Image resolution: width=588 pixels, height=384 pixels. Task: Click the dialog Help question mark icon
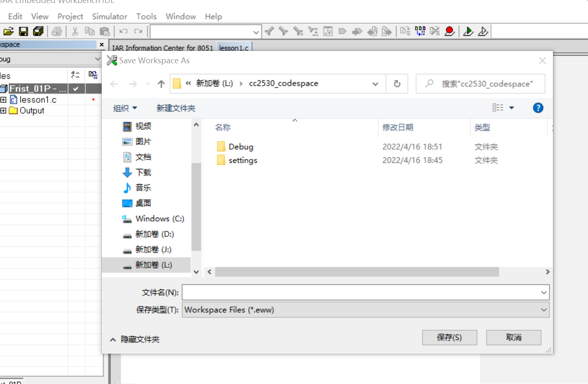coord(538,108)
